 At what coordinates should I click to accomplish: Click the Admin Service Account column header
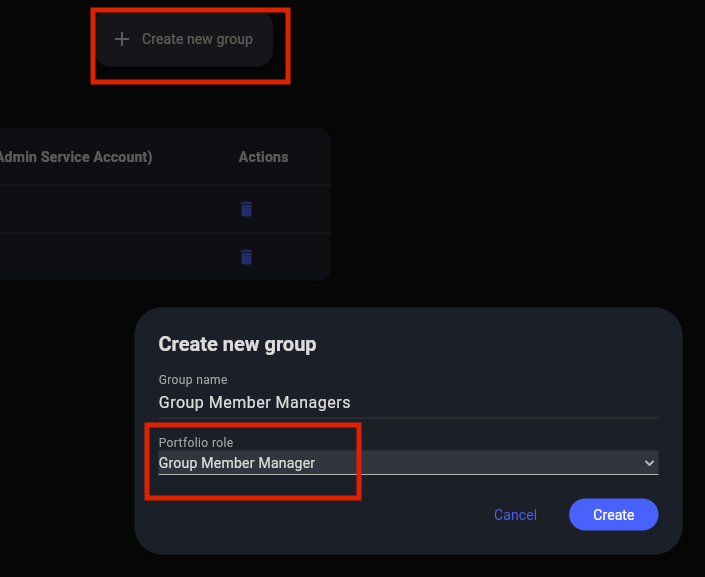[76, 157]
